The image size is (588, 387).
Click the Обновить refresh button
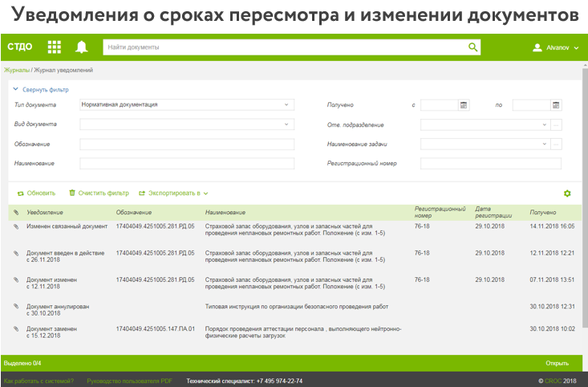(x=36, y=193)
